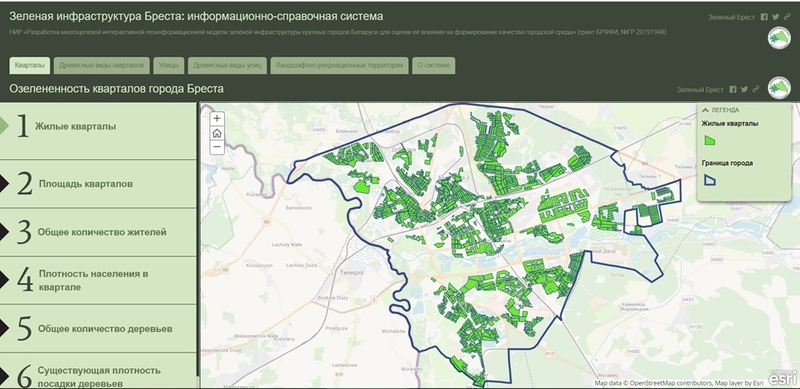Click Facebook icon beside map title bar

point(733,89)
